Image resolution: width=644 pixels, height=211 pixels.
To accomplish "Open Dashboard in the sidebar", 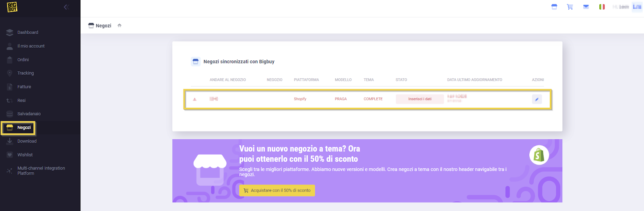I will click(28, 32).
